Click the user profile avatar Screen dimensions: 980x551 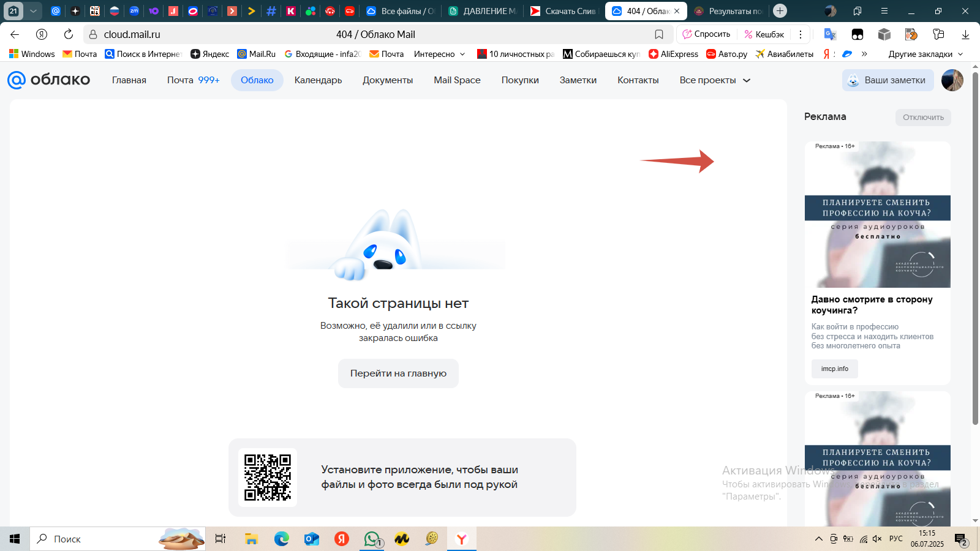952,80
